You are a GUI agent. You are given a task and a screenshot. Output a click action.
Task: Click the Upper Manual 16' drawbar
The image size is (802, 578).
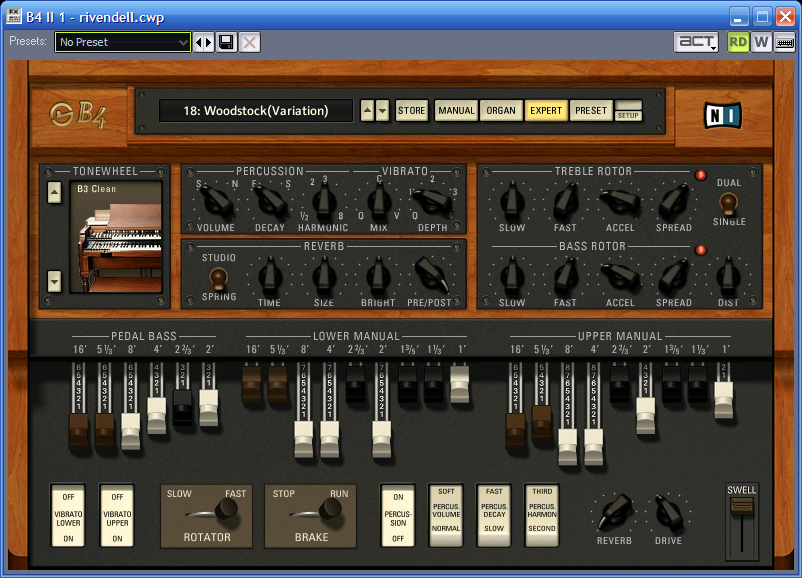[516, 432]
